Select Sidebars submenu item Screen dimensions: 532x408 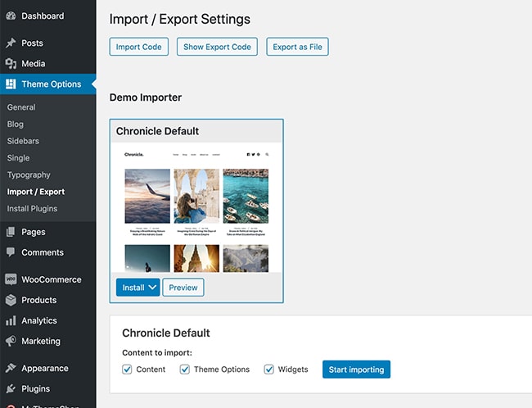pyautogui.click(x=23, y=141)
